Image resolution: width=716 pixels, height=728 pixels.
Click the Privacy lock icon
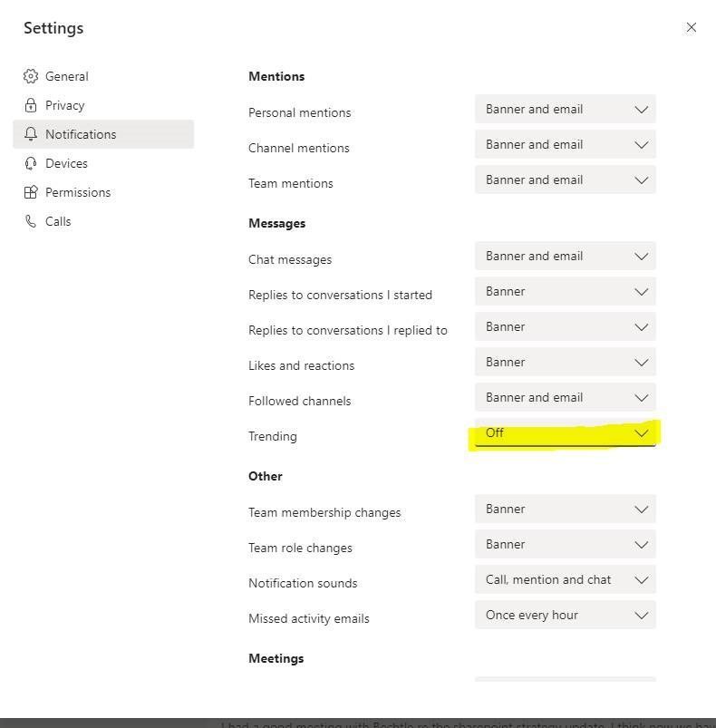pos(31,105)
